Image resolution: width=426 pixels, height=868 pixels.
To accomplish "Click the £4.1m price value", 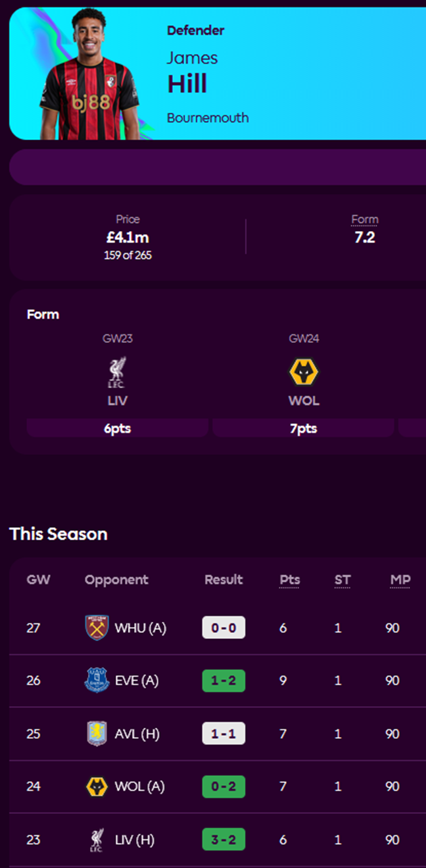I will (128, 237).
